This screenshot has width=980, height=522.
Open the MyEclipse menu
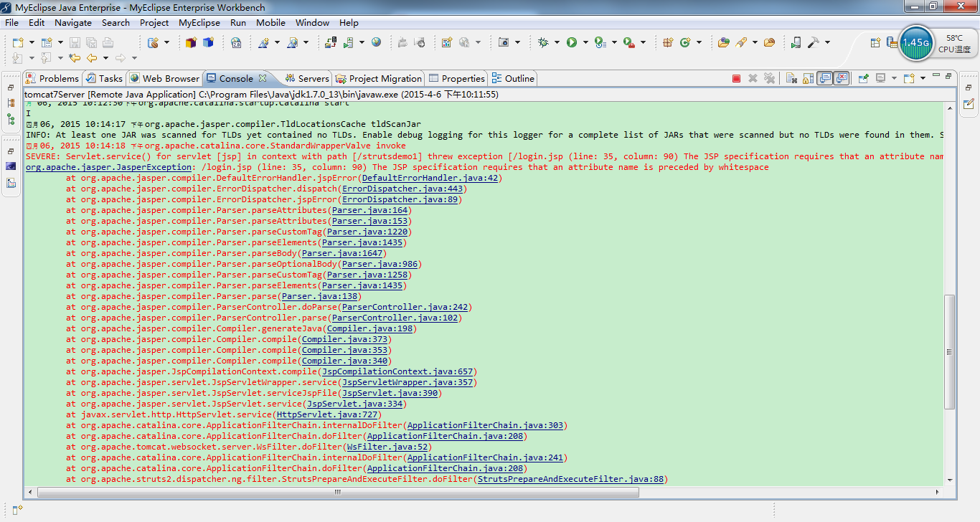coord(199,22)
